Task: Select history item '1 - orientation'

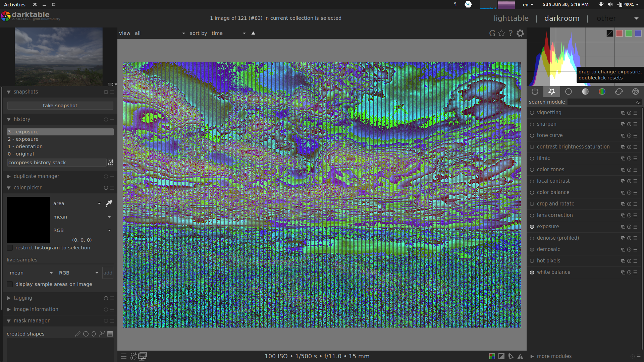Action: [x=60, y=146]
